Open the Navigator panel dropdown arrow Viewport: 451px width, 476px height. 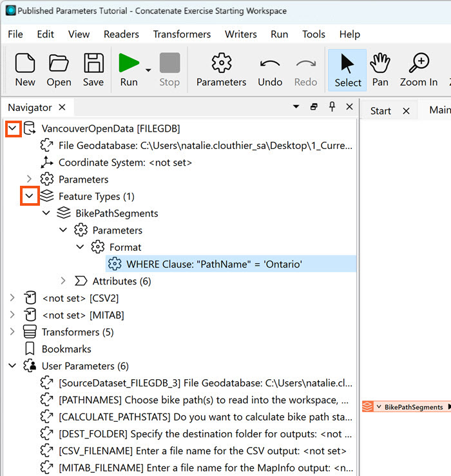[x=296, y=106]
